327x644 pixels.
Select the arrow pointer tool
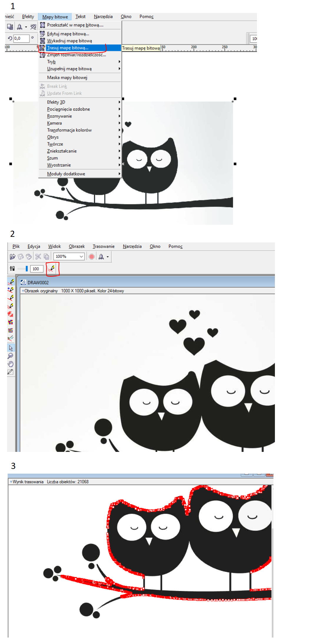coord(11,348)
